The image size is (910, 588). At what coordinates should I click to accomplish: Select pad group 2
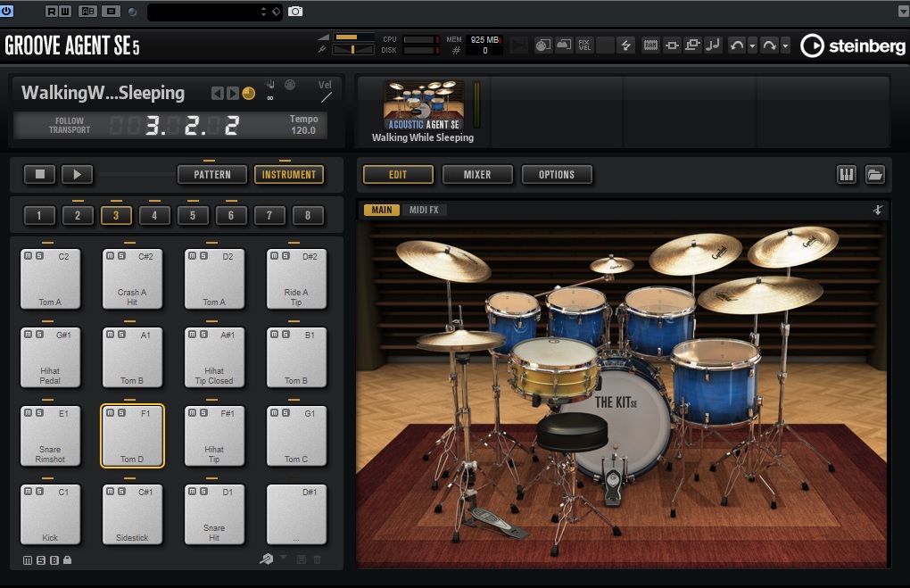click(x=78, y=215)
